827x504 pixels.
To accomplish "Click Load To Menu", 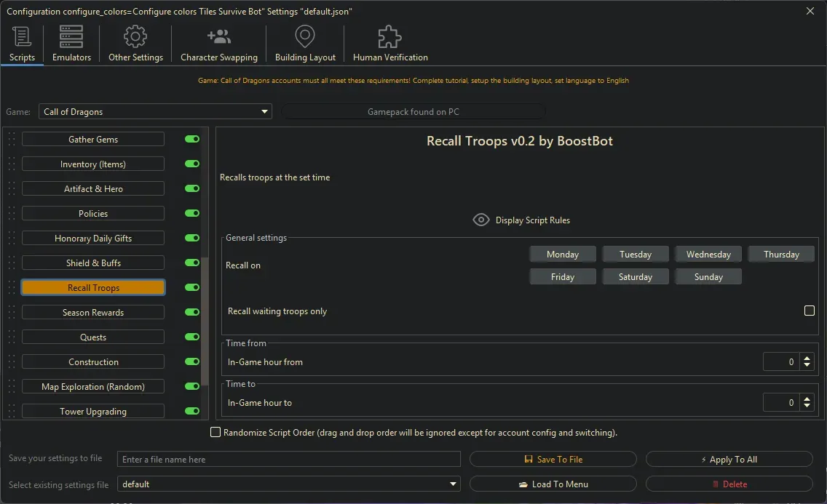I will pos(553,484).
